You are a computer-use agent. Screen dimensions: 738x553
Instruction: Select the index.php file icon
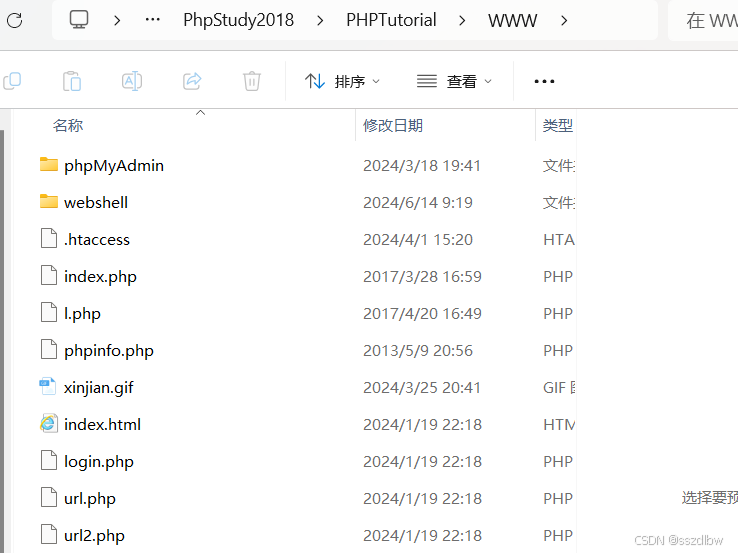[49, 275]
